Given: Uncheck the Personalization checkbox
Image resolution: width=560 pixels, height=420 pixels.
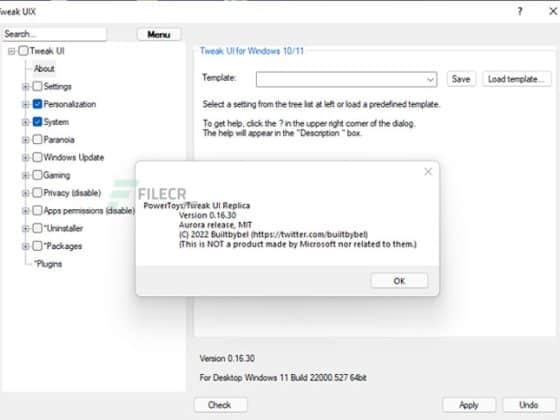Looking at the screenshot, I should click(x=37, y=104).
